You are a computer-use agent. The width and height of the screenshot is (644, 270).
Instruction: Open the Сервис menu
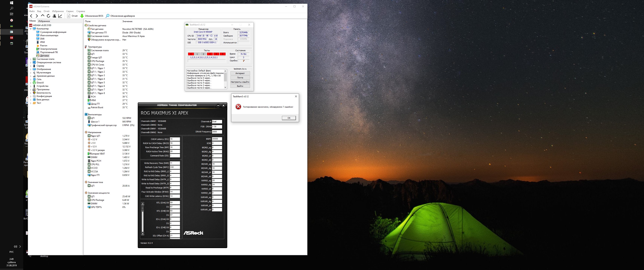click(70, 11)
